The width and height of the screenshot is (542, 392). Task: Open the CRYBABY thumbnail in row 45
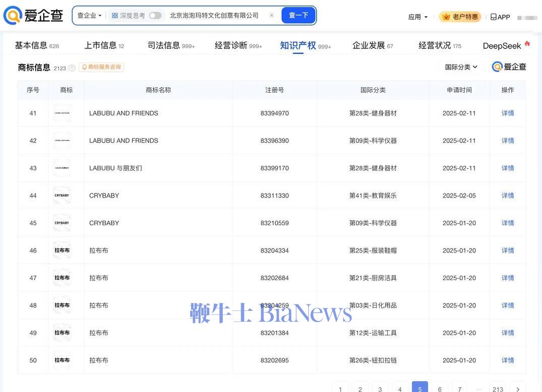[62, 223]
